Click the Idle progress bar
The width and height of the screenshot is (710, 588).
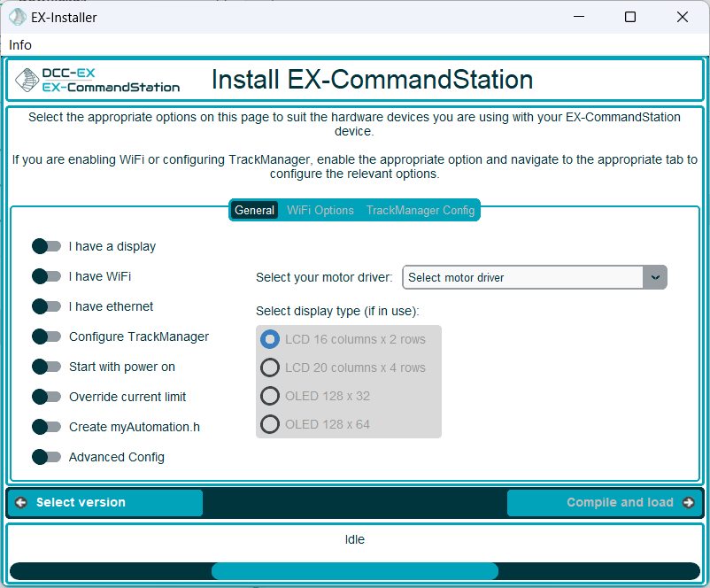[354, 571]
